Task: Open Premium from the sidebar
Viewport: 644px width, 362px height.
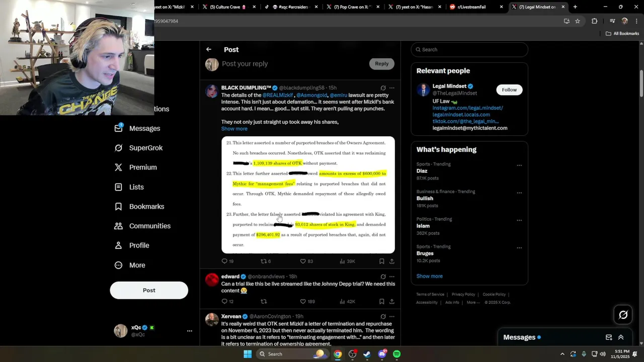Action: 136,167
